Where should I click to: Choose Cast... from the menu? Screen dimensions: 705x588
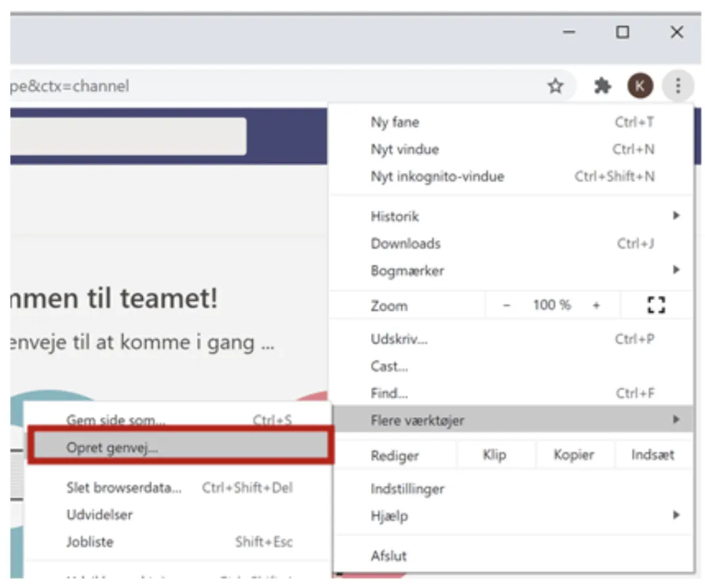[x=512, y=366]
